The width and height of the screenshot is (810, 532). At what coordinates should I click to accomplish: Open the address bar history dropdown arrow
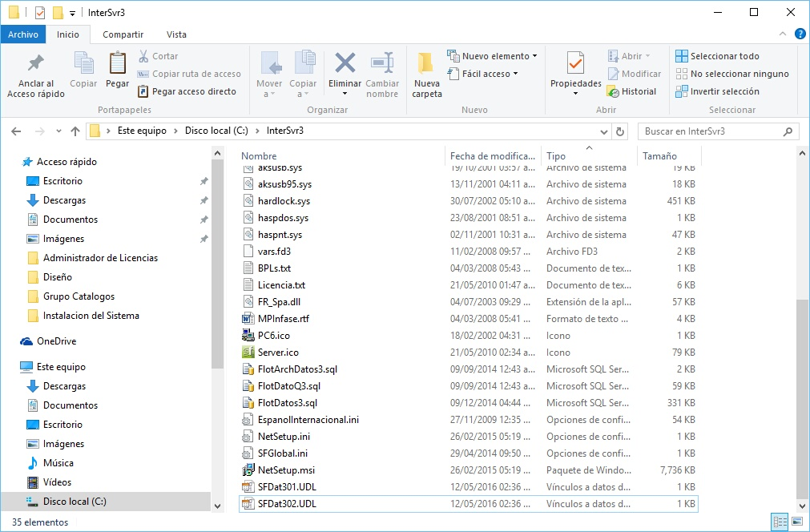click(603, 131)
